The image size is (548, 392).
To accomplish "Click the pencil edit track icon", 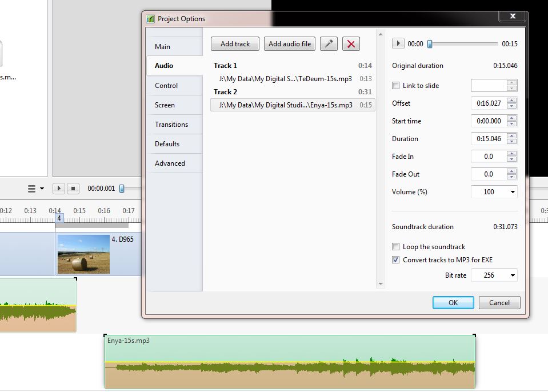I will point(329,44).
